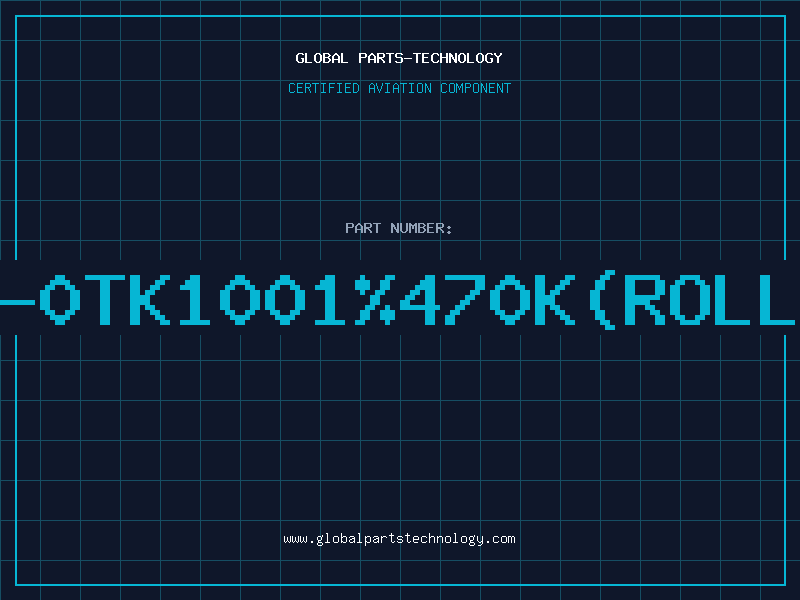Open the www.globalpartstechnology.com link
Screen dimensions: 800x600
pos(399,539)
